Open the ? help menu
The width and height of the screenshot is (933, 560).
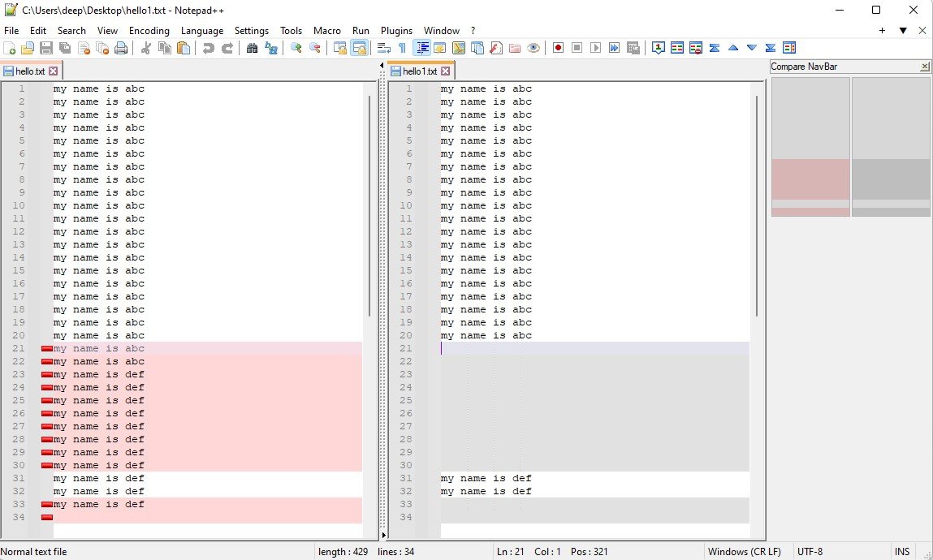tap(473, 30)
